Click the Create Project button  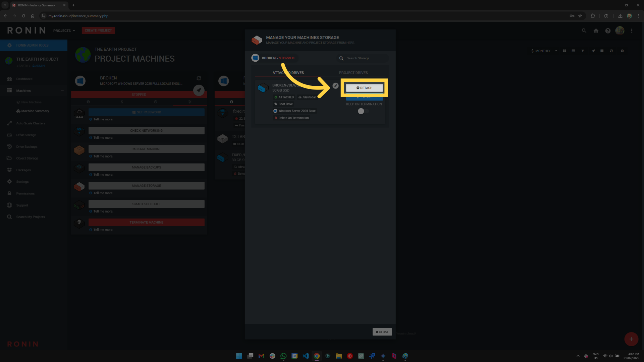coord(98,31)
